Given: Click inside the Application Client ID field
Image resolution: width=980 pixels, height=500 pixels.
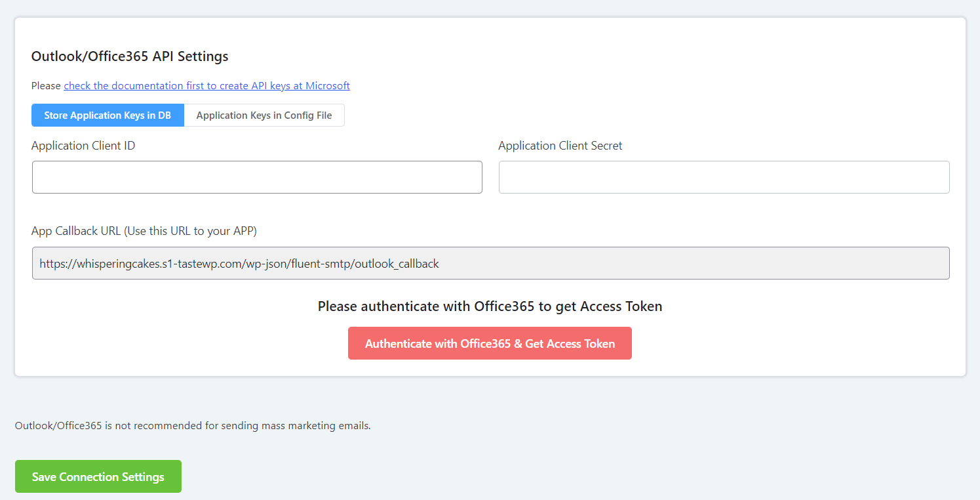Looking at the screenshot, I should (257, 177).
